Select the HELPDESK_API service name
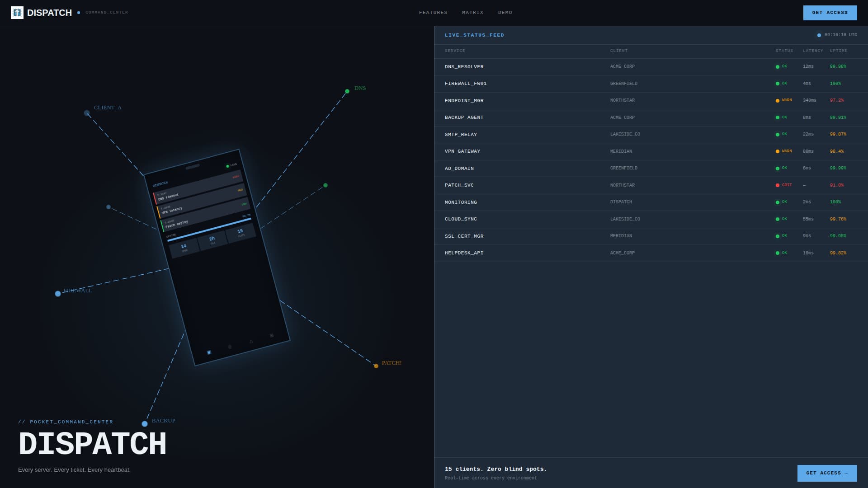The image size is (868, 488). (464, 253)
